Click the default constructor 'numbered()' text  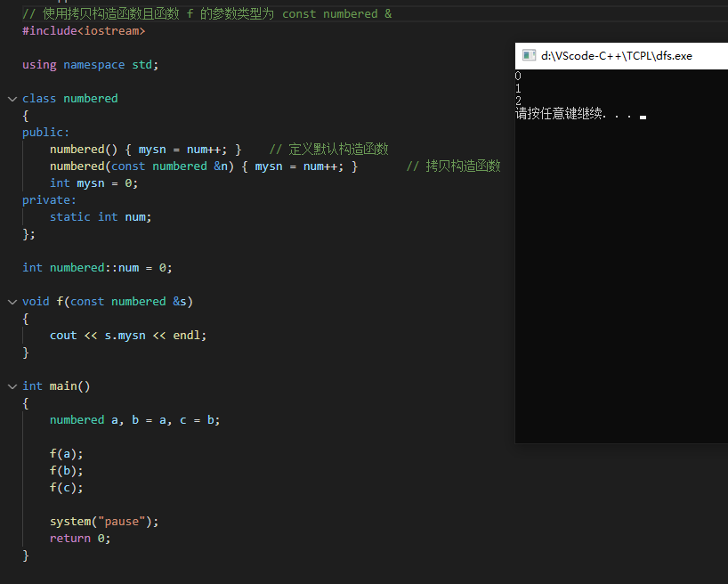pyautogui.click(x=84, y=150)
